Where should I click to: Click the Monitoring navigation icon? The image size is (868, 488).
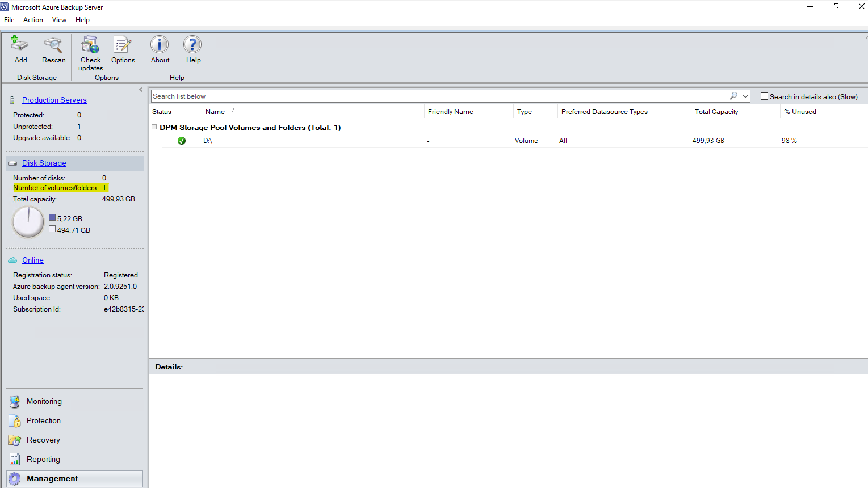pyautogui.click(x=15, y=402)
